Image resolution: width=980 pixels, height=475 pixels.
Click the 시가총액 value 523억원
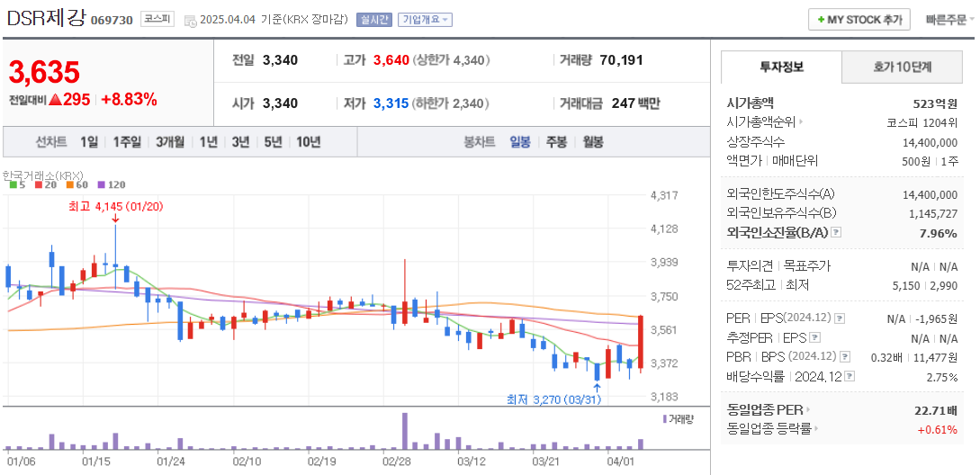[935, 103]
